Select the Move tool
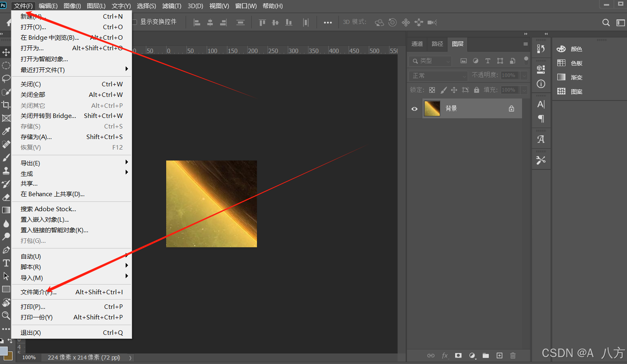Image resolution: width=627 pixels, height=364 pixels. point(6,52)
